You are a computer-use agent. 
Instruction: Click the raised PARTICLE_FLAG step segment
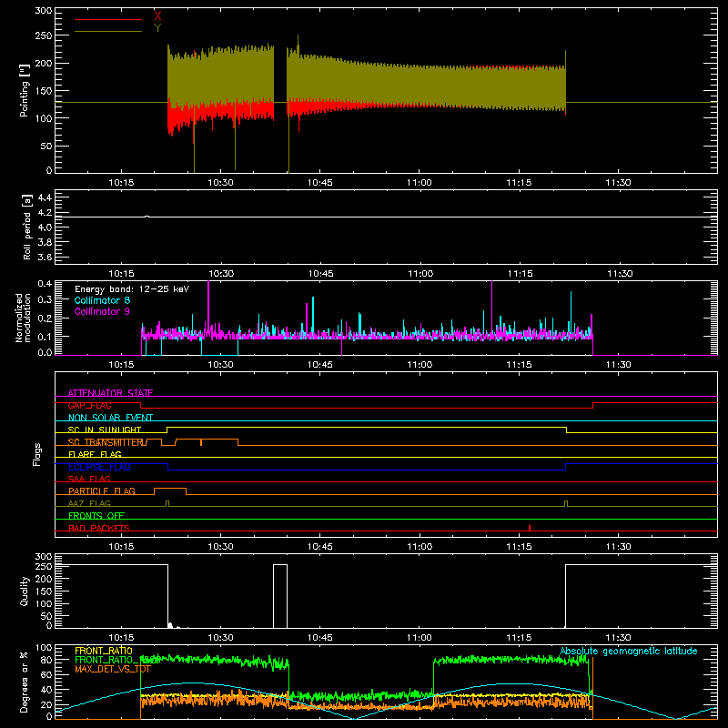170,489
